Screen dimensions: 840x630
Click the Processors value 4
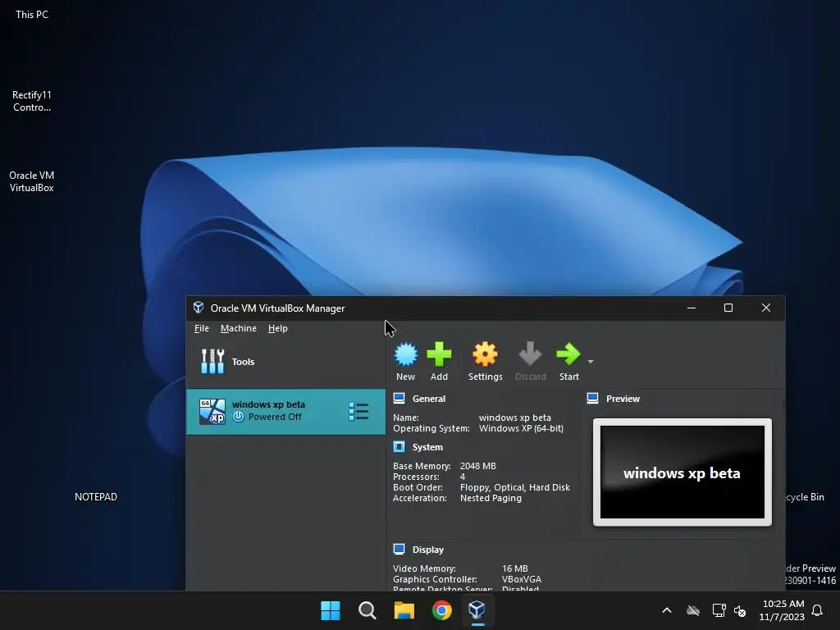[x=463, y=477]
